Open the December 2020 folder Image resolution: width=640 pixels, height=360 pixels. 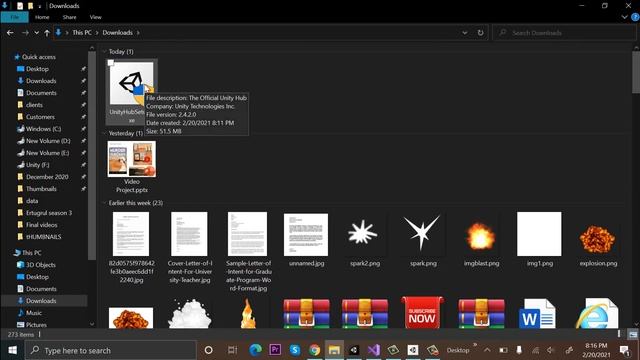[47, 177]
